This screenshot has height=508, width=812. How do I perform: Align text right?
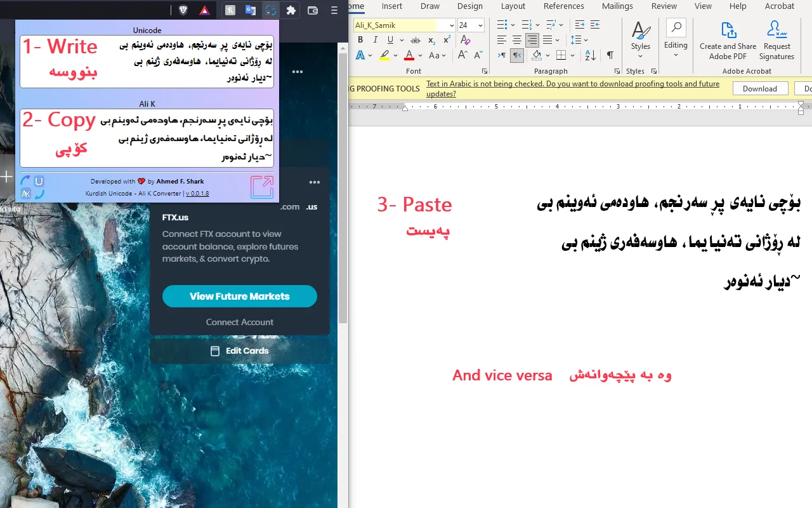[x=532, y=40]
